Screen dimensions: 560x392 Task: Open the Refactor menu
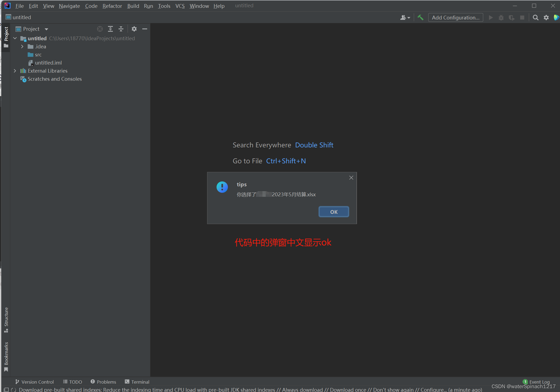112,6
